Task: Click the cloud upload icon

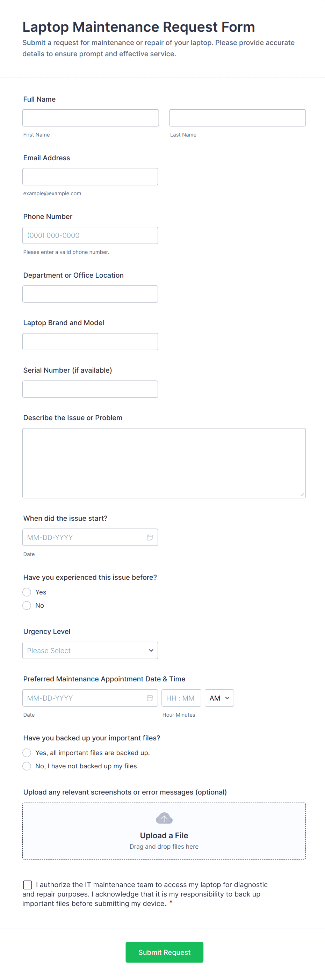Action: coord(164,818)
